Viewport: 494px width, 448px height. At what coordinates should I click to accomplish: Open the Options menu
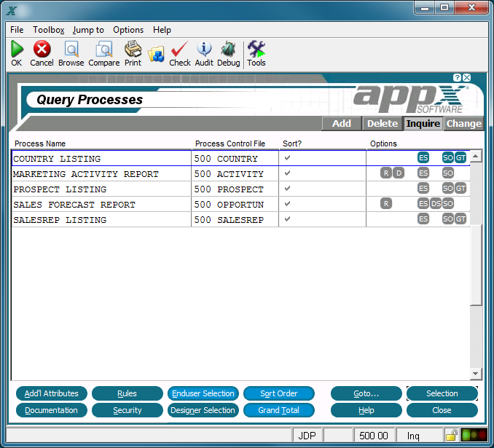click(x=128, y=30)
